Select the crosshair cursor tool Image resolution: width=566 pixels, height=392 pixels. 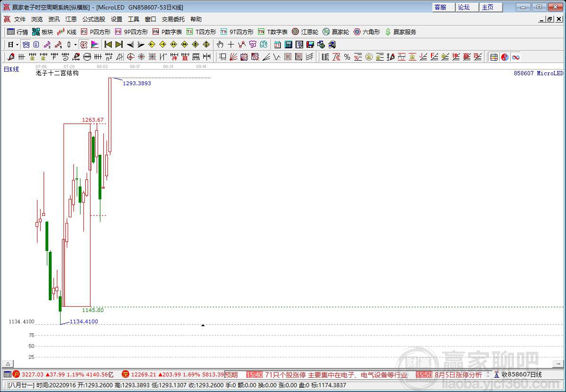coord(231,45)
